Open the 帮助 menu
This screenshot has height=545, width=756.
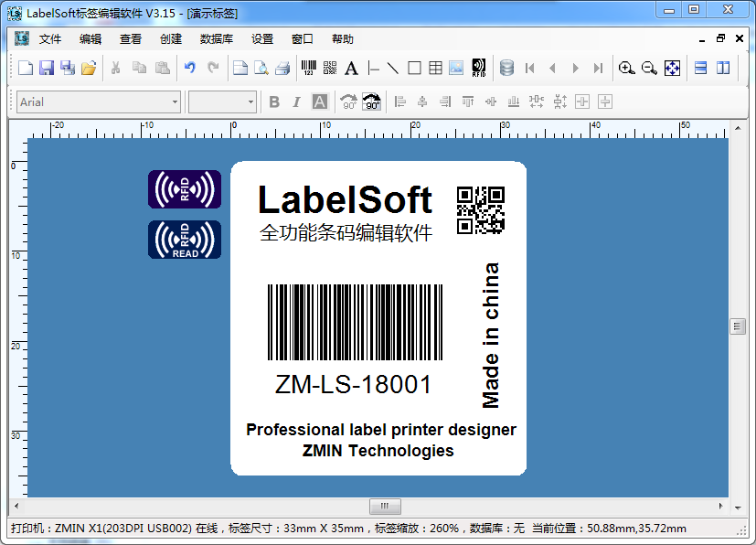(x=343, y=39)
